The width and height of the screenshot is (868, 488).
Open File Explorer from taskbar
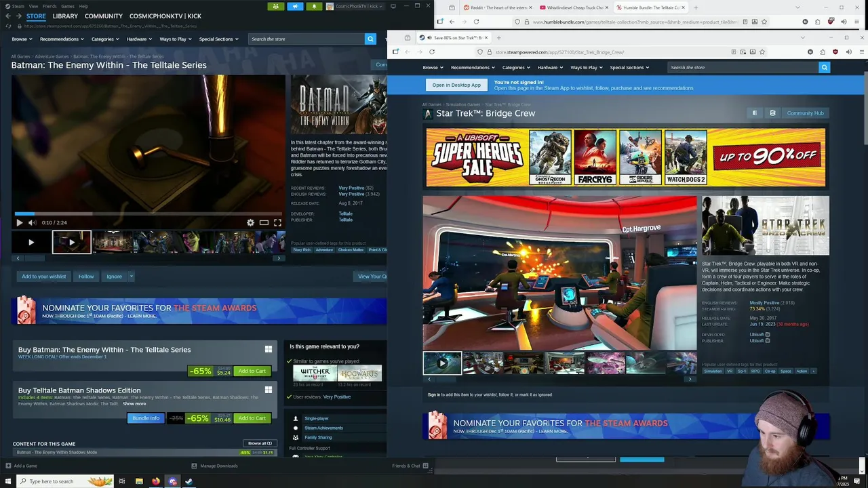[139, 481]
